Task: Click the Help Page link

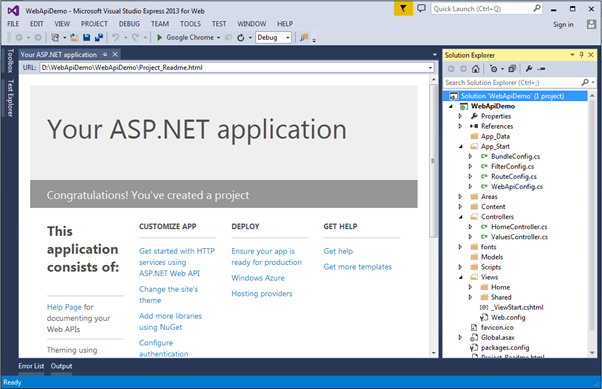Action: pos(64,307)
